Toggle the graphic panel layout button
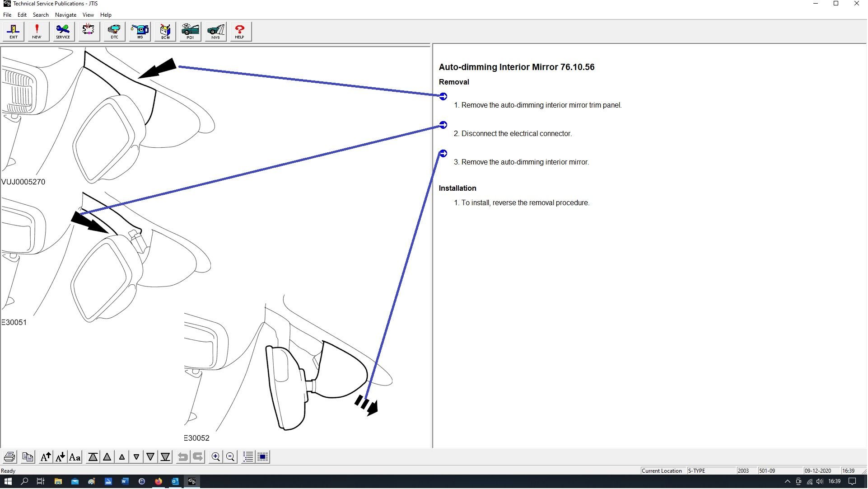The image size is (868, 489). tap(263, 457)
